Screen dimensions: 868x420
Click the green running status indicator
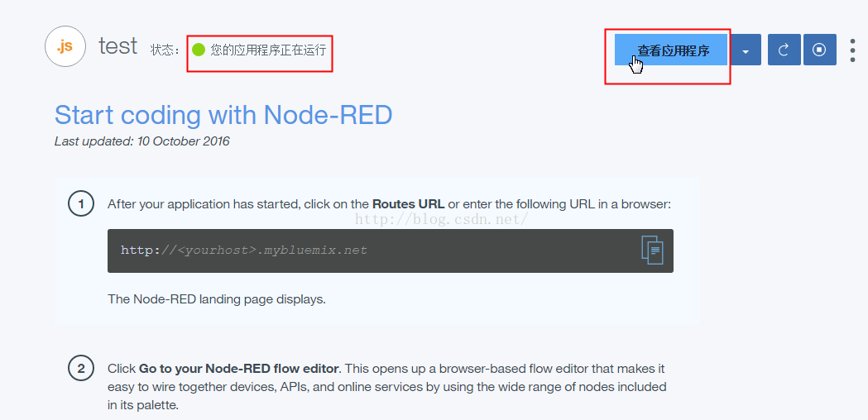pos(199,50)
